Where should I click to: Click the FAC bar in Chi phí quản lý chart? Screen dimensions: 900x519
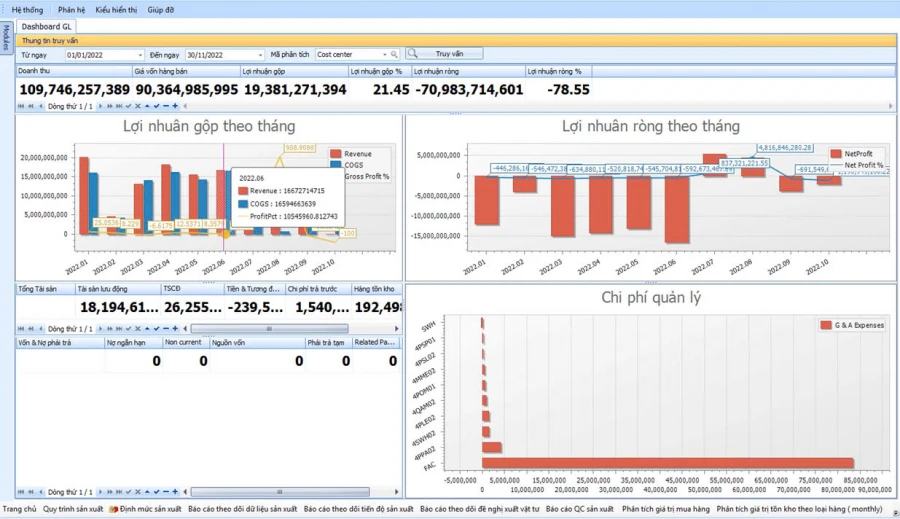point(668,463)
